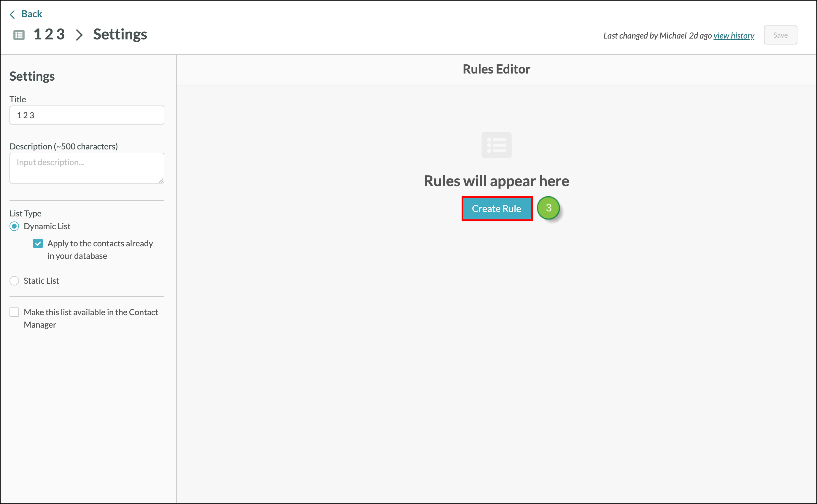The image size is (817, 504).
Task: Click the Back arrow chevron icon
Action: tap(12, 14)
